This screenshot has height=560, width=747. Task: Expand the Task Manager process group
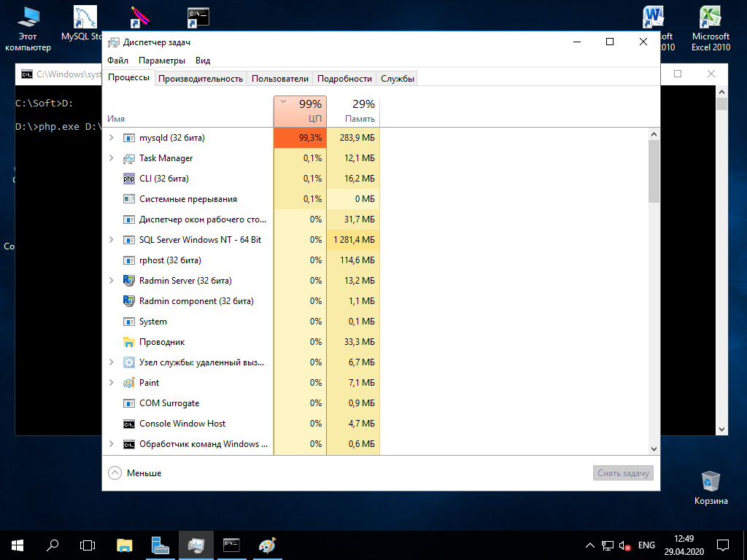click(x=112, y=158)
